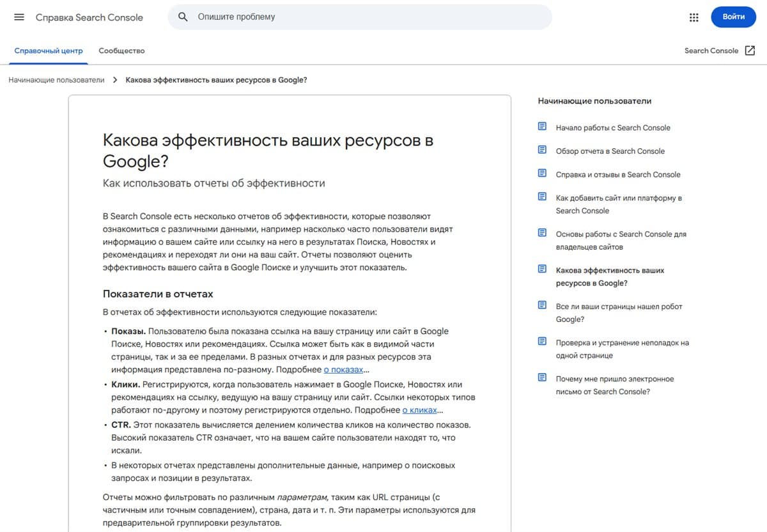Click the Какова эффективность breadcrumb text
The image size is (767, 532).
[x=216, y=80]
